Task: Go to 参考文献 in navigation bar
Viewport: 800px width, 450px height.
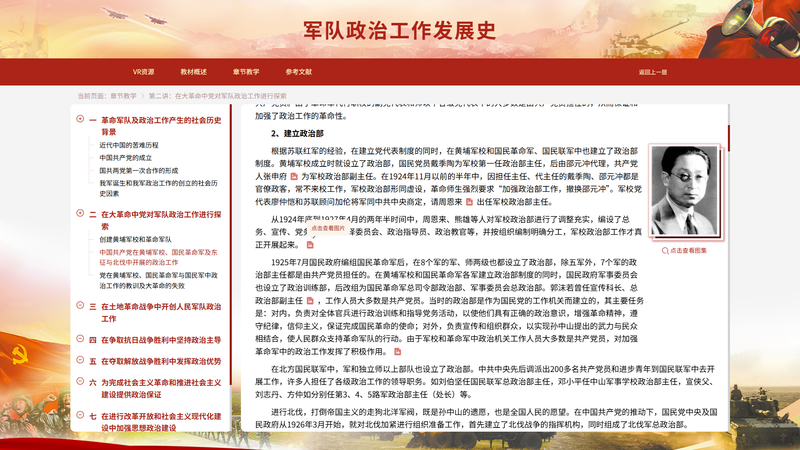Action: tap(298, 72)
